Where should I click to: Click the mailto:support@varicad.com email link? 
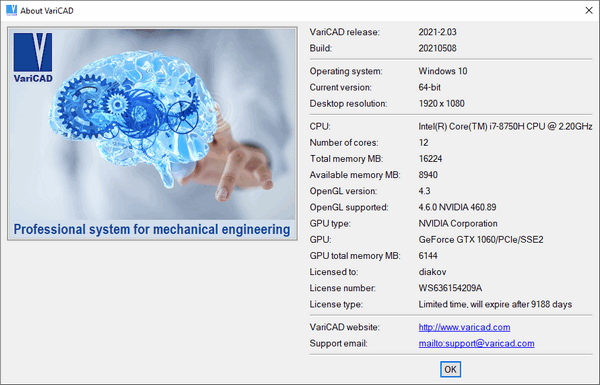(476, 343)
